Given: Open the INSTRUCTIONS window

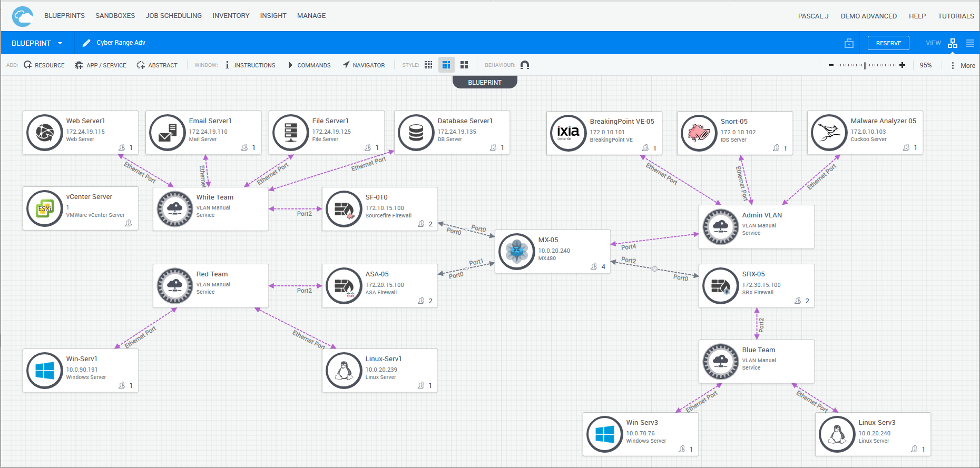Looking at the screenshot, I should pyautogui.click(x=250, y=65).
